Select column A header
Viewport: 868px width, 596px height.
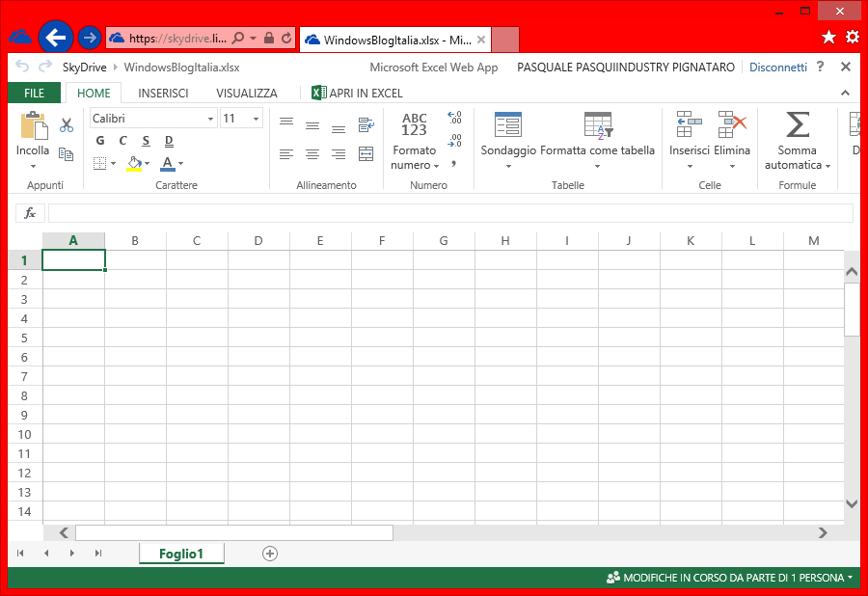click(x=73, y=241)
